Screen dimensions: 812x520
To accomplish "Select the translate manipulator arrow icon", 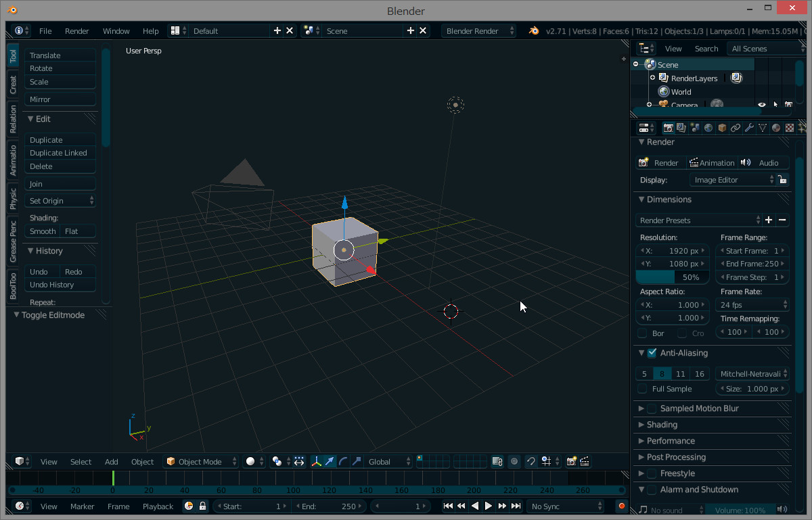I will (330, 461).
